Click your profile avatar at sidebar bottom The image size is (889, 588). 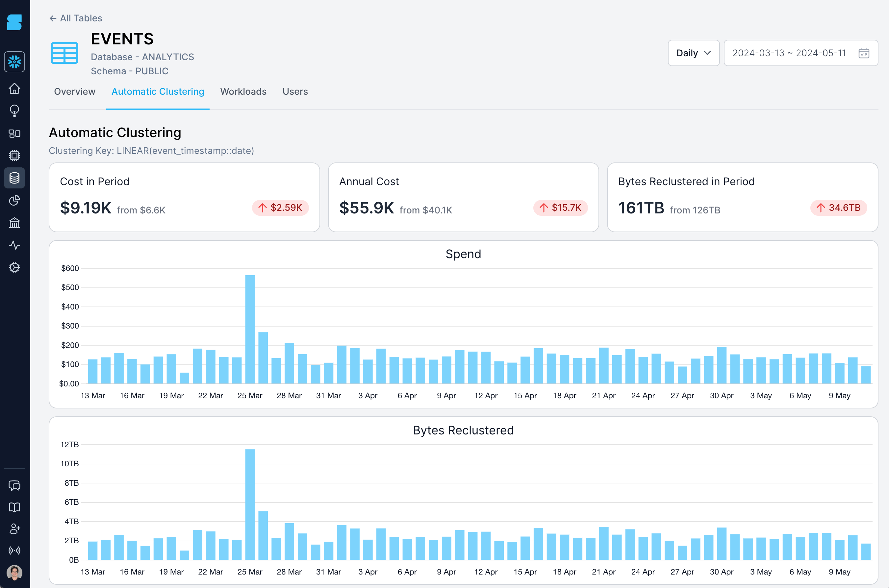[x=14, y=573]
